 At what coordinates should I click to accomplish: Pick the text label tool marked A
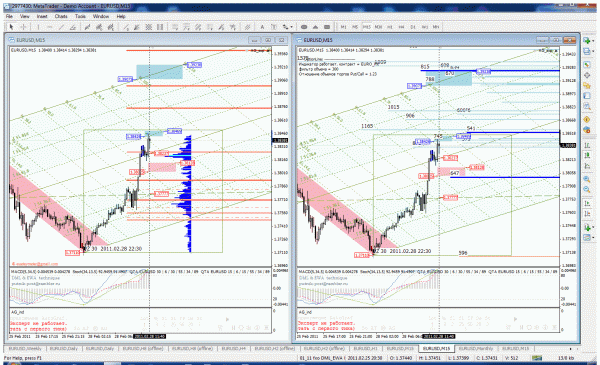pyautogui.click(x=262, y=27)
